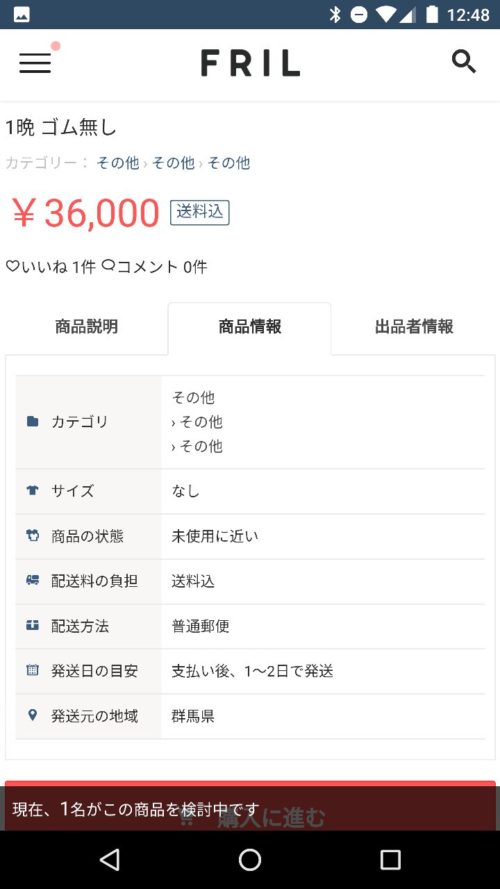Image resolution: width=500 pixels, height=889 pixels.
Task: Tap the calendar icon beside 発送日の目安
Action: click(x=33, y=670)
